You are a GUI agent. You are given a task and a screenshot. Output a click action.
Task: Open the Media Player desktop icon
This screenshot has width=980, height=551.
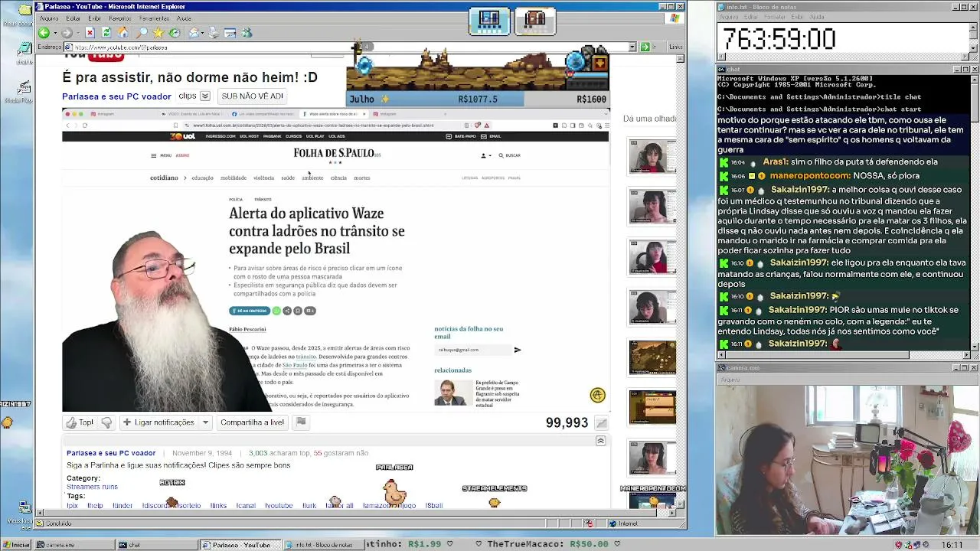[24, 87]
